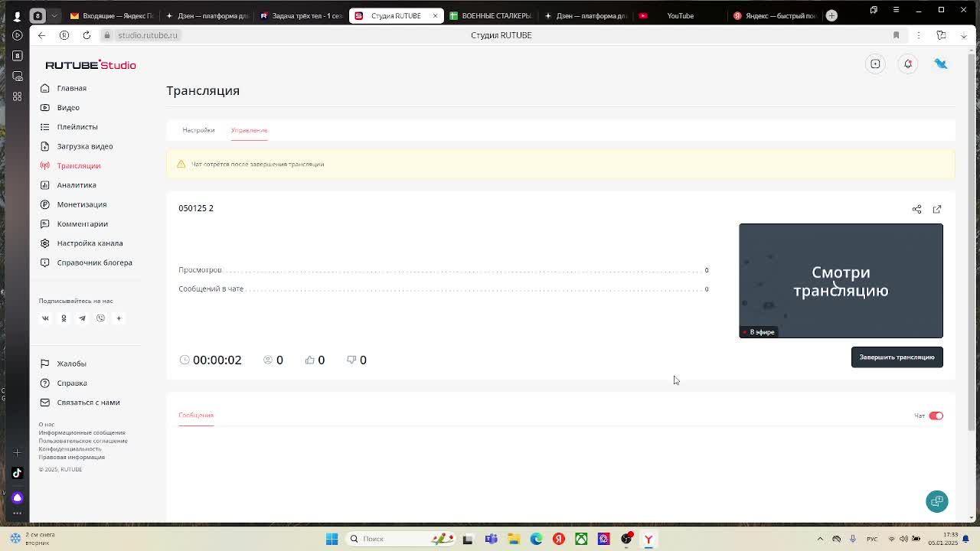Select the Управление tab
980x551 pixels.
pos(249,130)
